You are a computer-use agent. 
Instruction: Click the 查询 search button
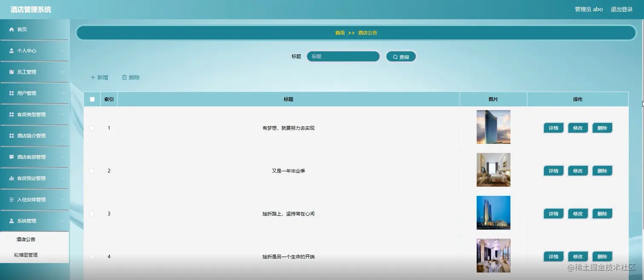(401, 57)
